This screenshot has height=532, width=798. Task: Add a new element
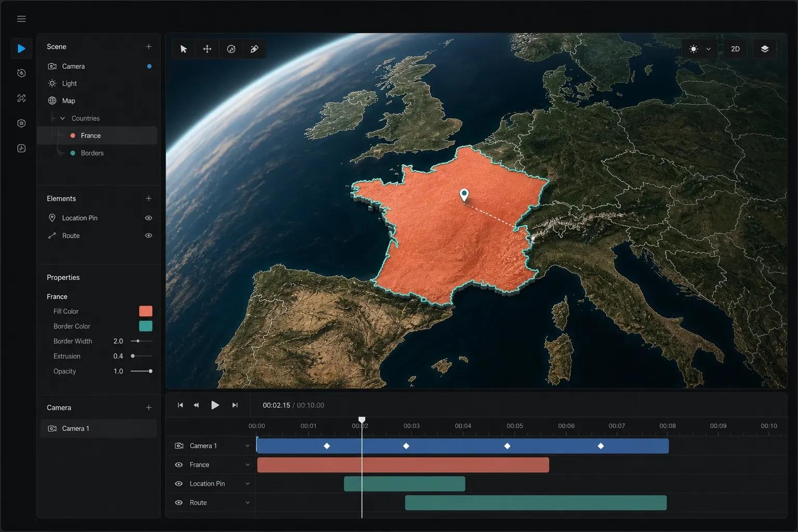149,198
